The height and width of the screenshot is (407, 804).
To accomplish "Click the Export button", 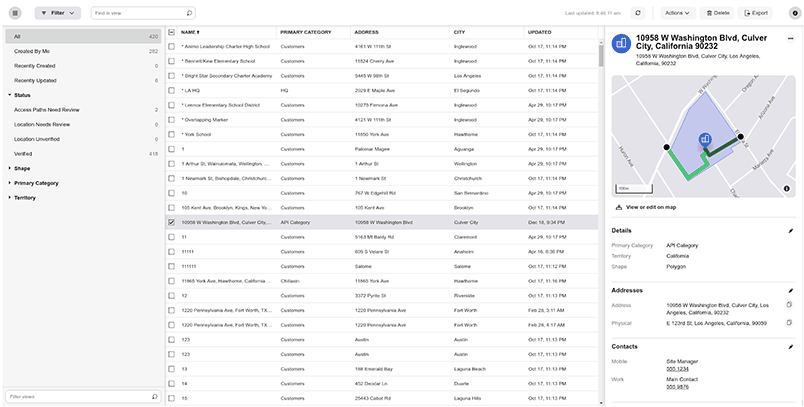I will [x=755, y=13].
